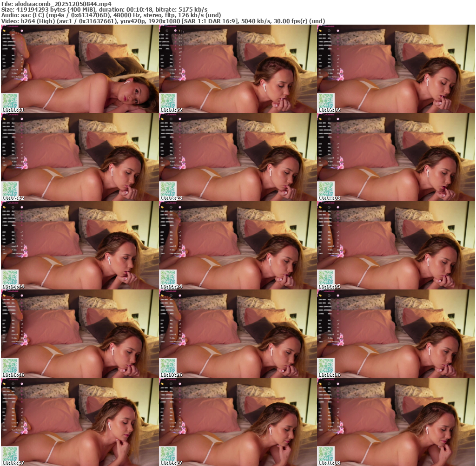The height and width of the screenshot is (466, 476).
Task: Click the thumbnail at 00:03:23
Action: coord(238,157)
